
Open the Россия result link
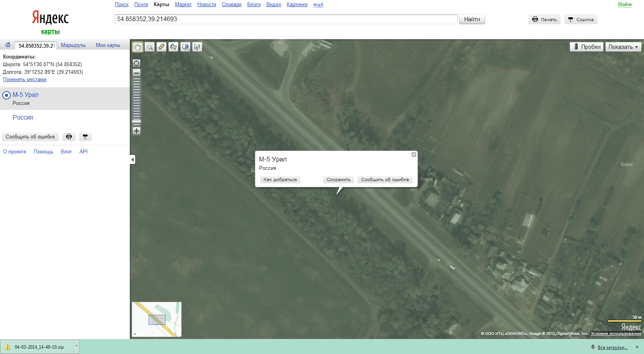click(23, 117)
